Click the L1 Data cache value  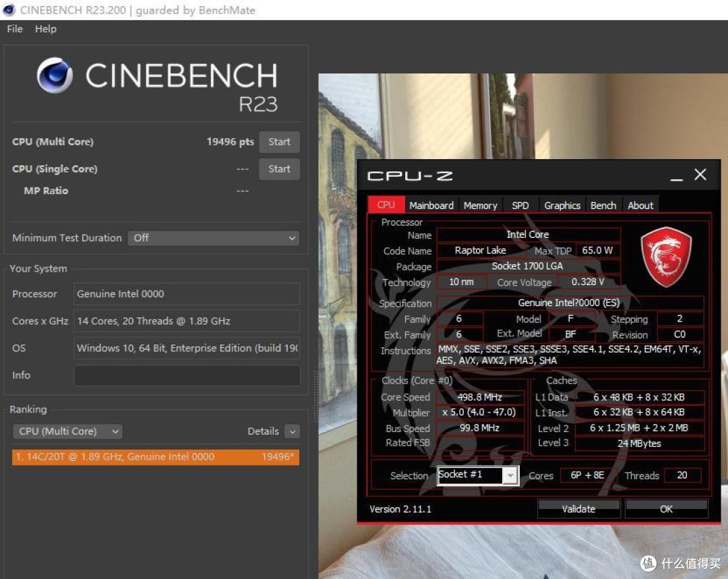coord(639,398)
